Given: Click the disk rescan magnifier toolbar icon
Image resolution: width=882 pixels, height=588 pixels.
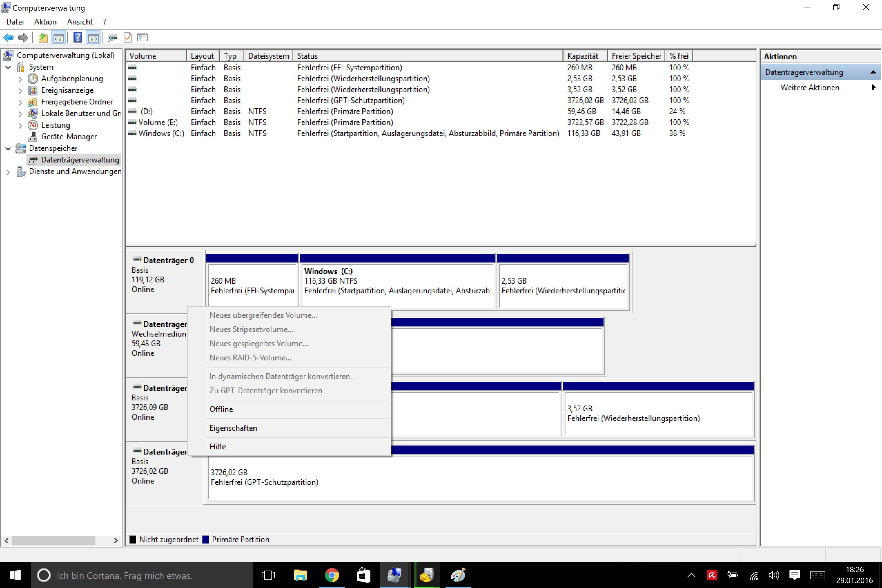Looking at the screenshot, I should coord(112,37).
